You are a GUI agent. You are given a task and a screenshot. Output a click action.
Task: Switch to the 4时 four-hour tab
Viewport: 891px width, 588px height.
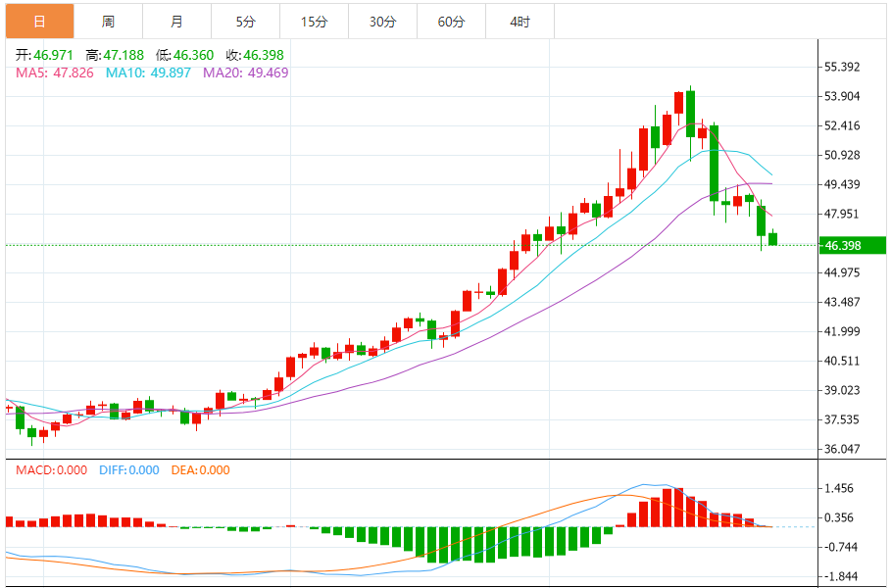click(x=520, y=21)
